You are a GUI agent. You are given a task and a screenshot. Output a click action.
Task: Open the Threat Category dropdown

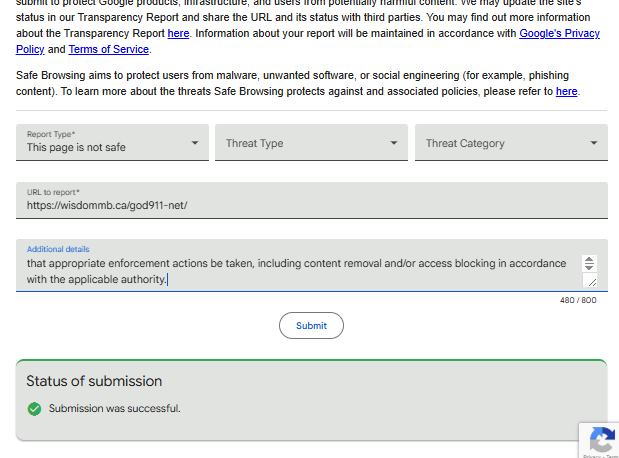click(x=511, y=143)
